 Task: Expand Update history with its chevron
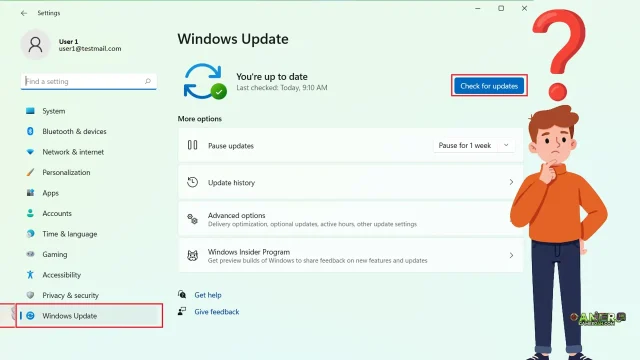point(511,182)
